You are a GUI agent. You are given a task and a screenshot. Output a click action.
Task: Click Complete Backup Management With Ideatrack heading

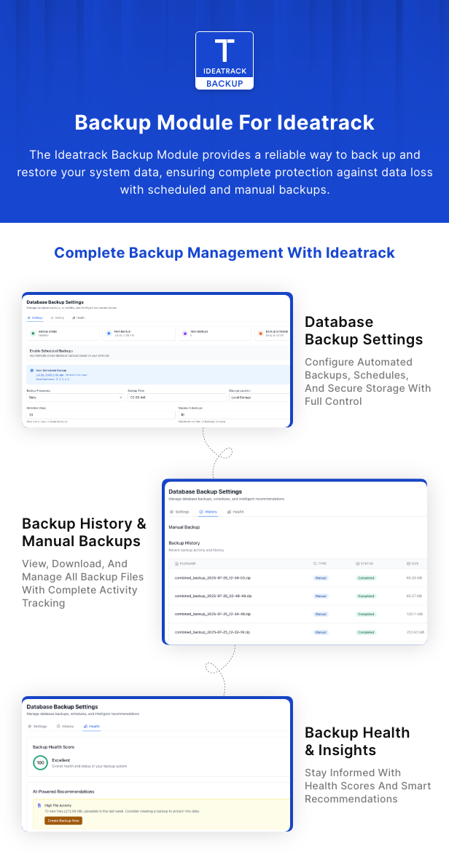[224, 253]
